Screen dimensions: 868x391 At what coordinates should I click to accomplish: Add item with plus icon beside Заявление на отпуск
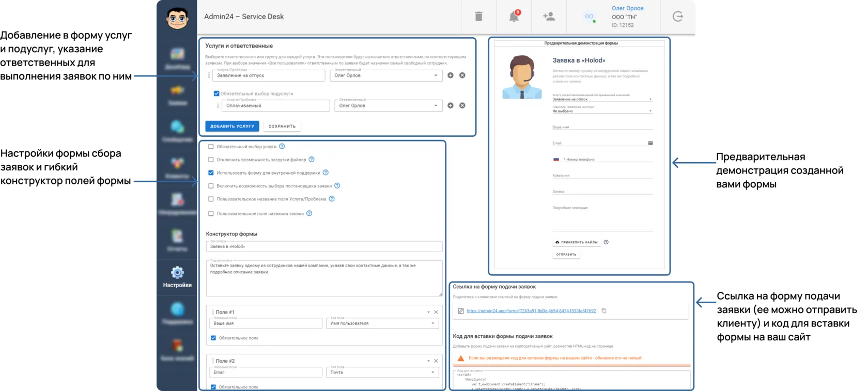451,75
